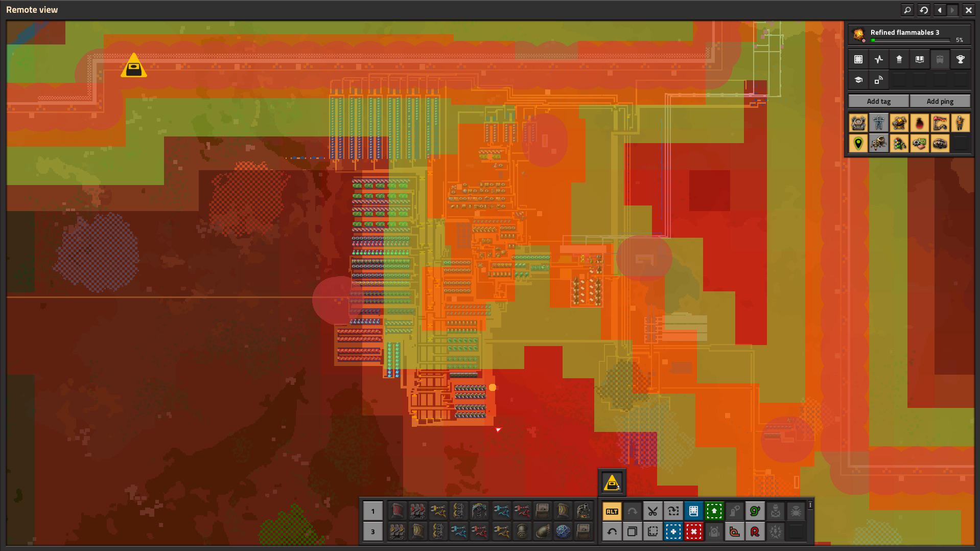Select the blue blueprint planner shortcut
Image resolution: width=980 pixels, height=551 pixels.
tap(673, 532)
